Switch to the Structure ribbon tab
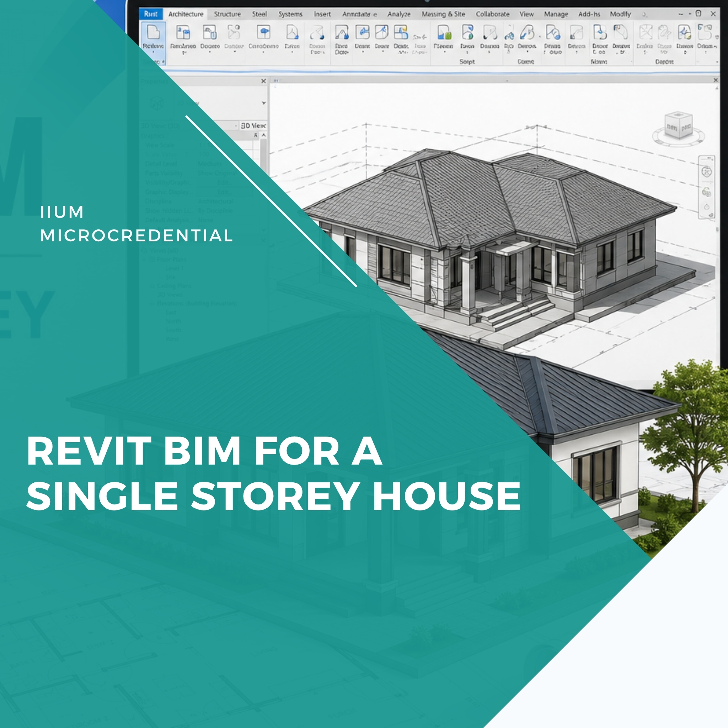This screenshot has height=728, width=728. (227, 14)
